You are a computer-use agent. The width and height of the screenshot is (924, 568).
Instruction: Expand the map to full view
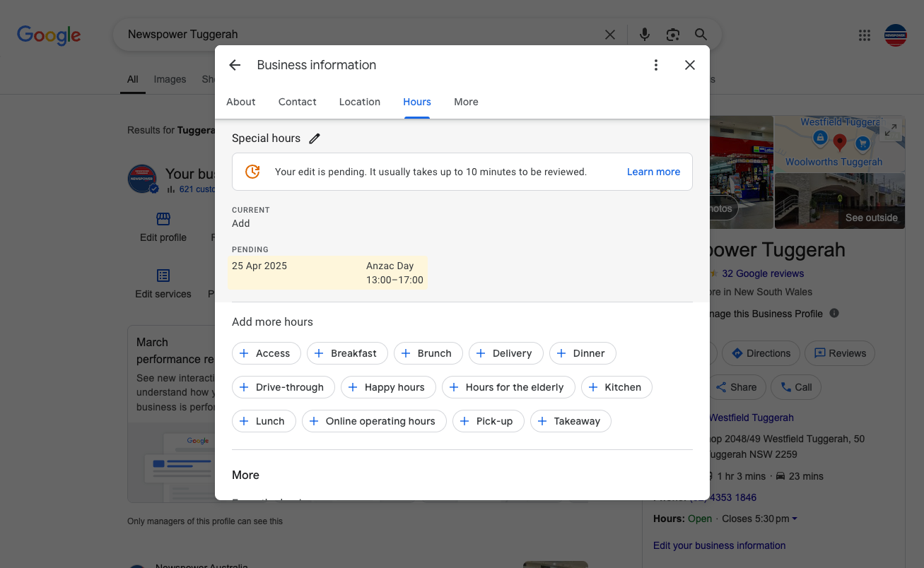click(891, 129)
